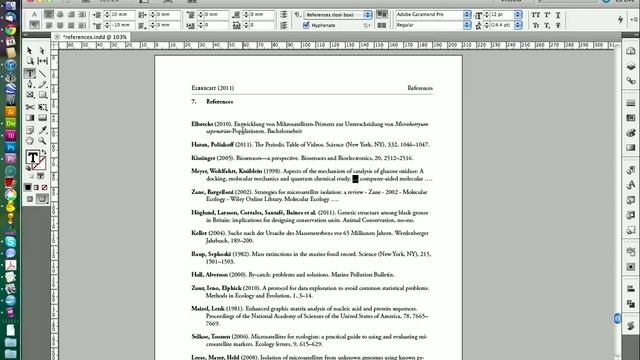Open the Adobe Garamond Pro font dropdown

[467, 15]
